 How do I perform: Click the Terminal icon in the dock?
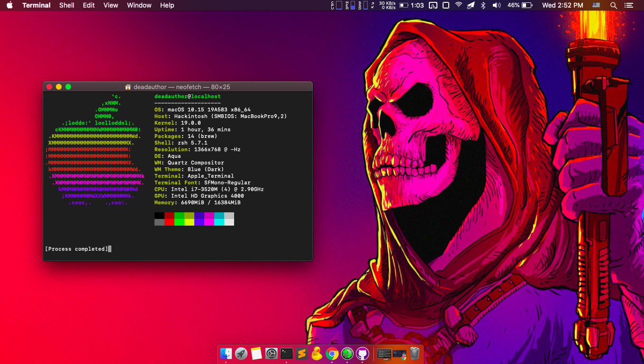point(287,354)
